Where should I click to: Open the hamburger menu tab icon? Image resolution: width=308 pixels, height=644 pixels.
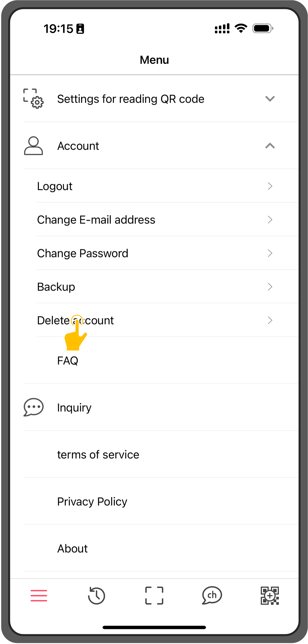(39, 595)
